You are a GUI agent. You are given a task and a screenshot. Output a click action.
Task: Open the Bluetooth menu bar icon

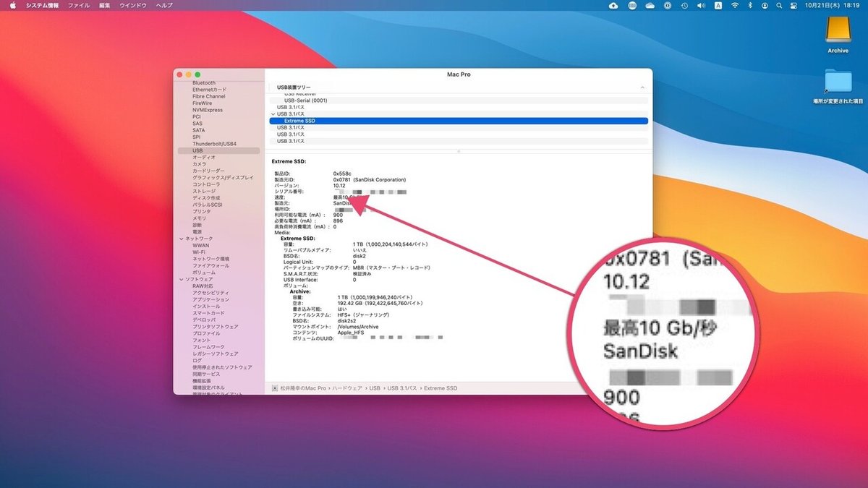pos(750,5)
